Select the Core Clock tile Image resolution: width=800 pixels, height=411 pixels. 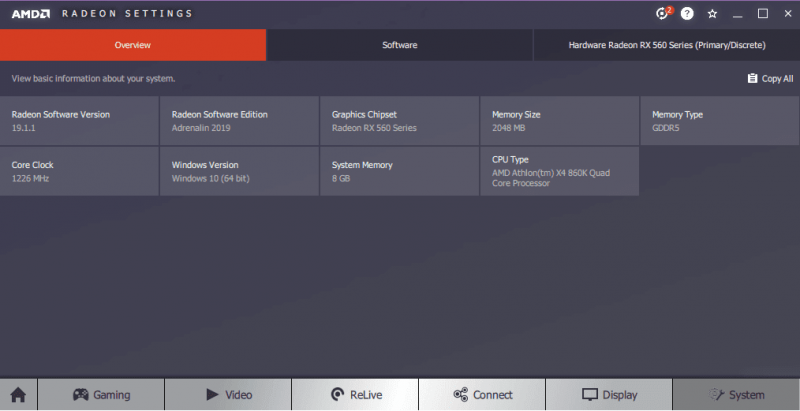click(79, 171)
